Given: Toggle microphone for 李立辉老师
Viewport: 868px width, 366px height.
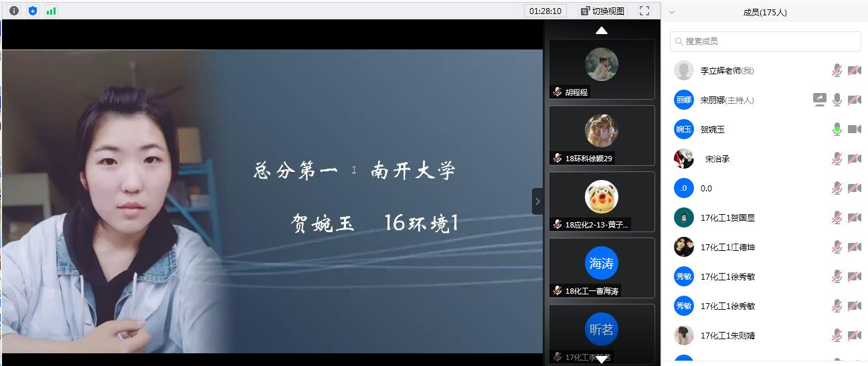Looking at the screenshot, I should 837,70.
